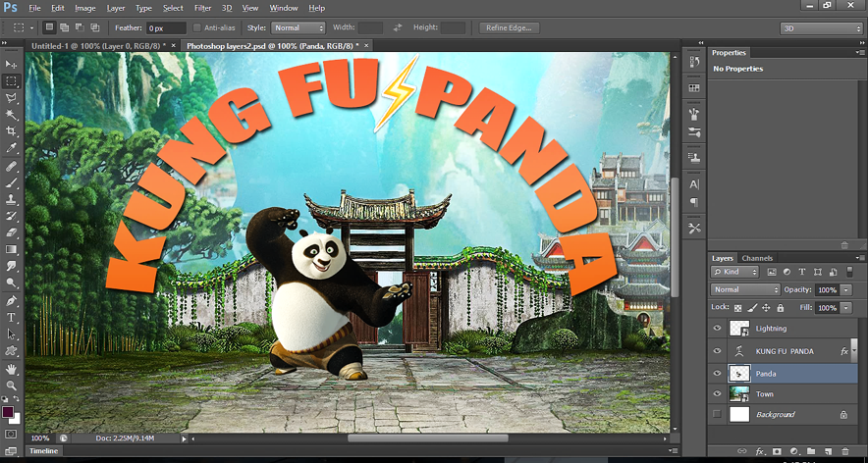The width and height of the screenshot is (868, 463).
Task: Add a layer mask icon
Action: click(x=777, y=451)
